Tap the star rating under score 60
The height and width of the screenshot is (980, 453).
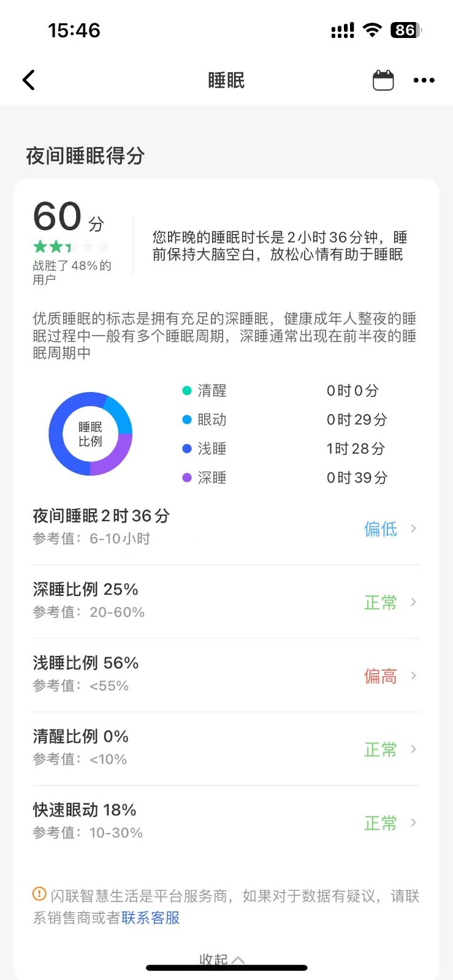(x=71, y=247)
